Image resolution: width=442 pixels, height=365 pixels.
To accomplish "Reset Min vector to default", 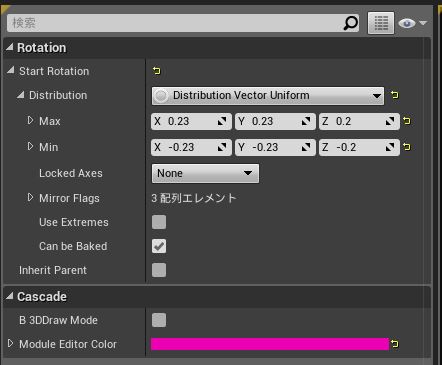I will coord(407,147).
